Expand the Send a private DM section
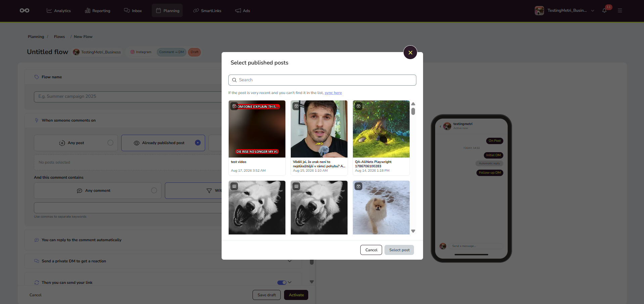The width and height of the screenshot is (644, 304). [x=290, y=261]
